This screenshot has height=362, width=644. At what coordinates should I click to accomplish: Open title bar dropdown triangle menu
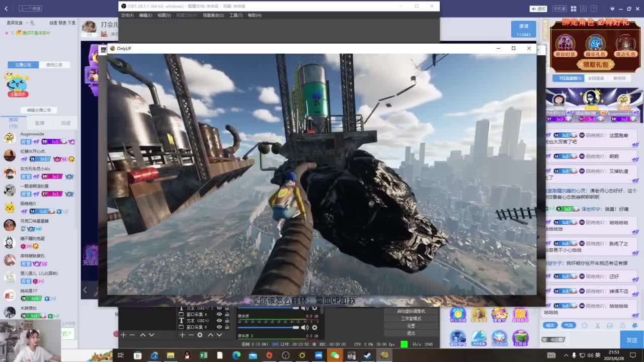[x=612, y=9]
